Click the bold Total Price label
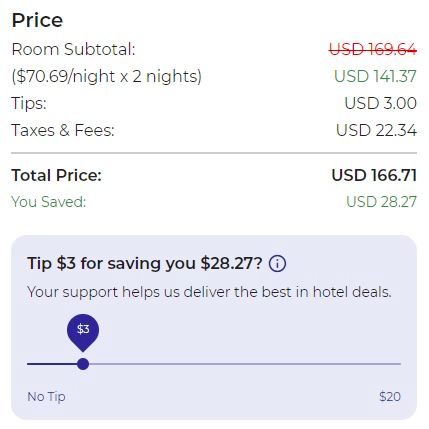 pyautogui.click(x=56, y=175)
